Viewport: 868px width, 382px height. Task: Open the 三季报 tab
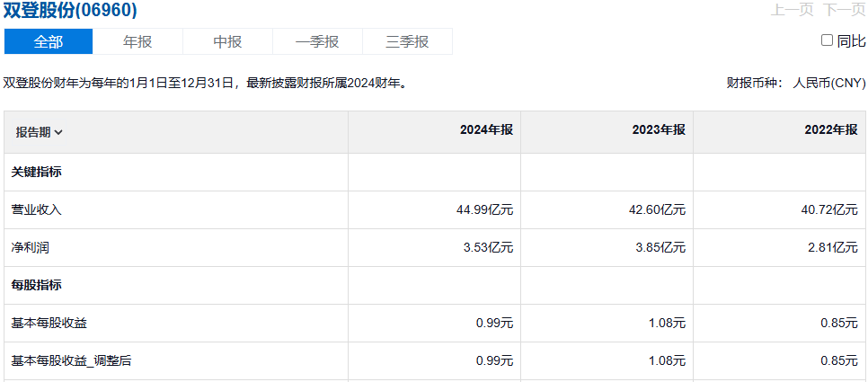407,41
